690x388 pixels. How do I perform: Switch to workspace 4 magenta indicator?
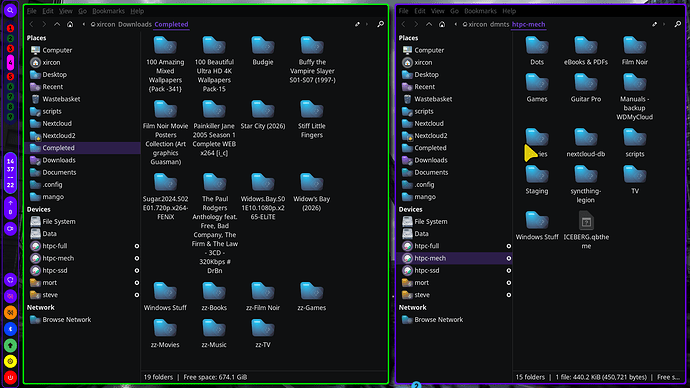click(10, 62)
